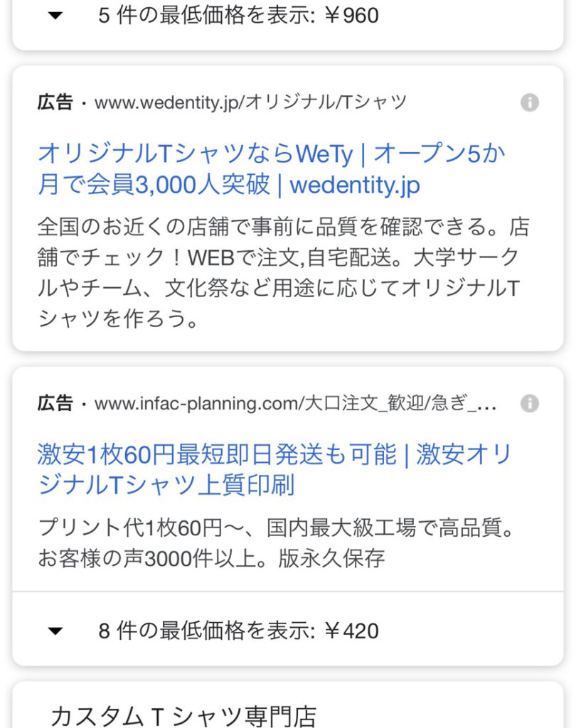576x728 pixels.
Task: Click the ジナルTシャツ上質印刷 headline line
Action: (x=166, y=485)
